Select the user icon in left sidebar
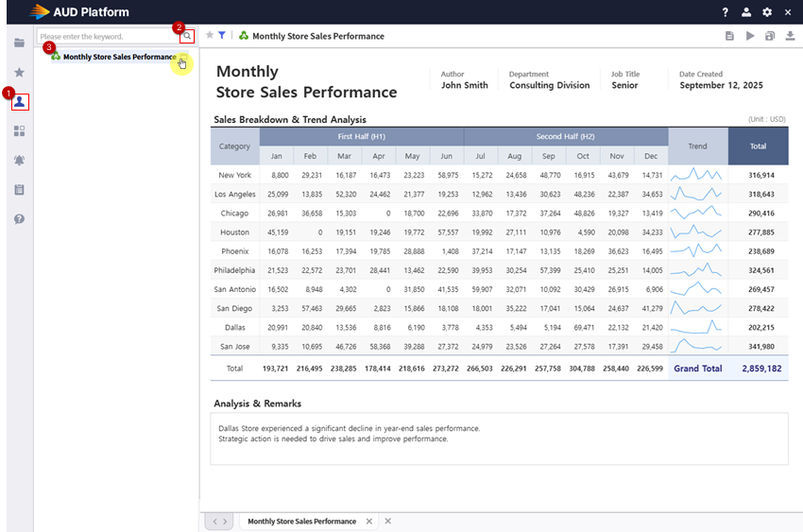The image size is (803, 532). click(x=20, y=101)
